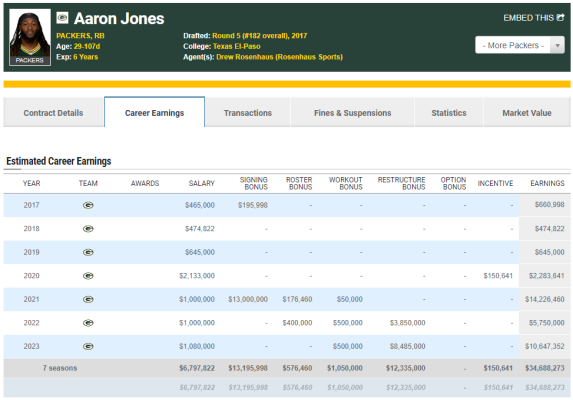Click the Packers team icon in 2021 row
Viewport: 573px width, 400px height.
(88, 300)
